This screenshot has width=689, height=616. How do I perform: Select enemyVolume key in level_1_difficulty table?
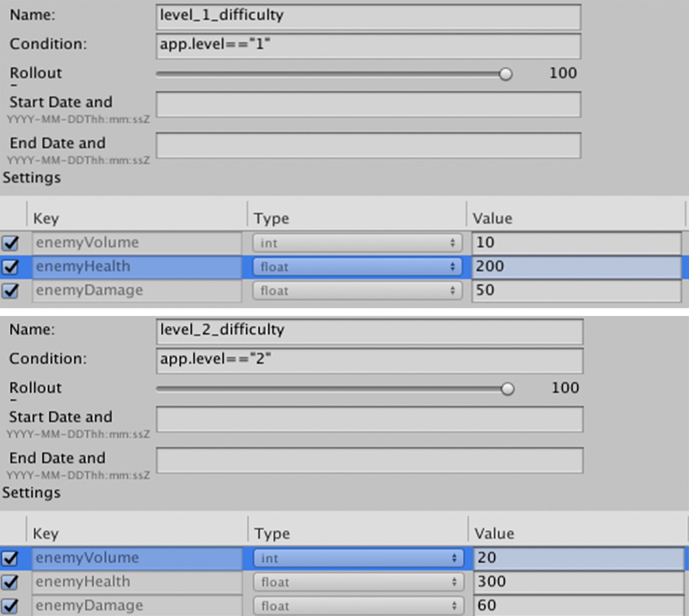click(x=137, y=243)
